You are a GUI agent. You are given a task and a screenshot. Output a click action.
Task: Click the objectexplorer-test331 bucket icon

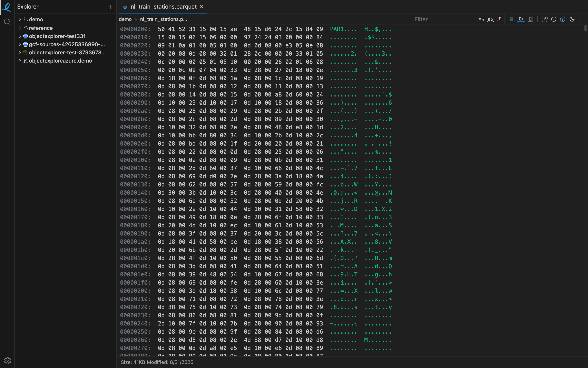coord(26,36)
